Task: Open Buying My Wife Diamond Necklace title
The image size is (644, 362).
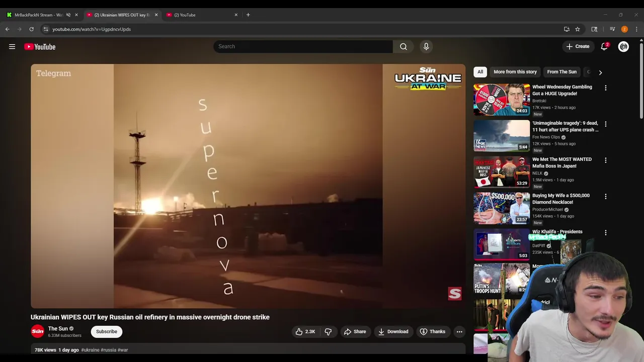Action: click(561, 199)
